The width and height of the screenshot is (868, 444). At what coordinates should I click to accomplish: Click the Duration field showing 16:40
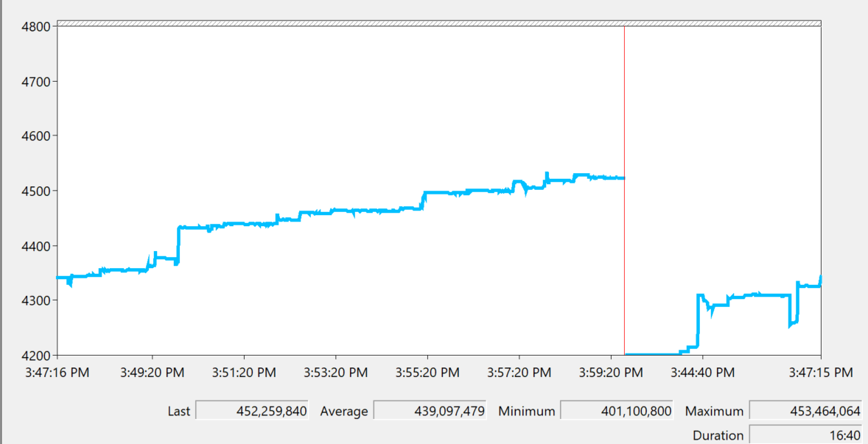click(x=805, y=436)
